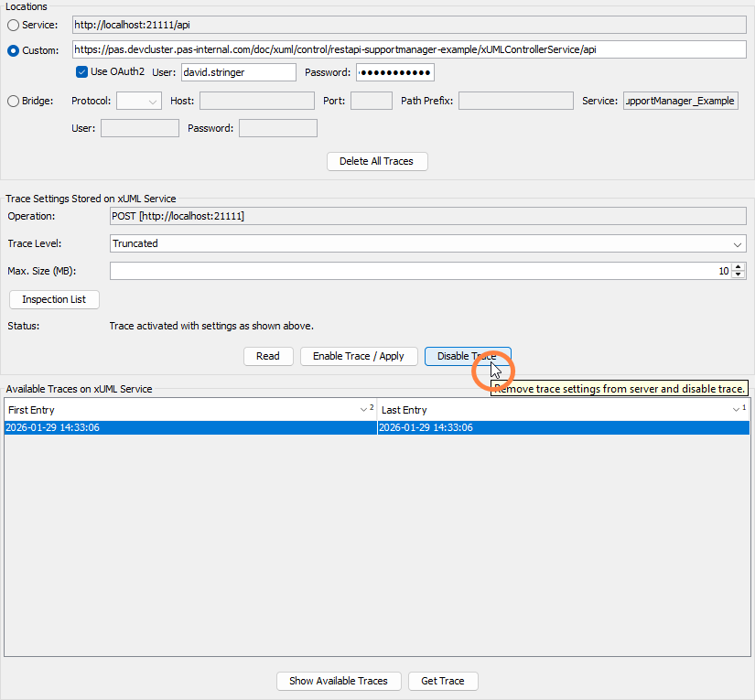Increase Max. Size with up arrow
The width and height of the screenshot is (755, 700).
point(739,267)
